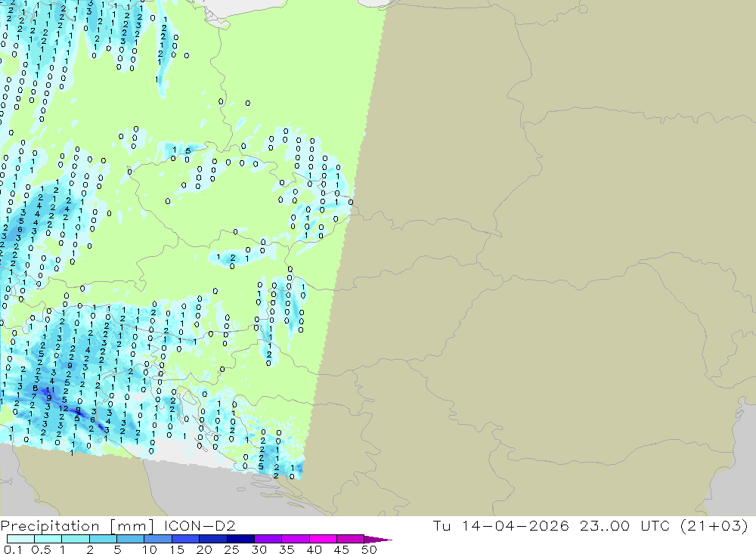Click the '23..00' time text

[x=605, y=525]
